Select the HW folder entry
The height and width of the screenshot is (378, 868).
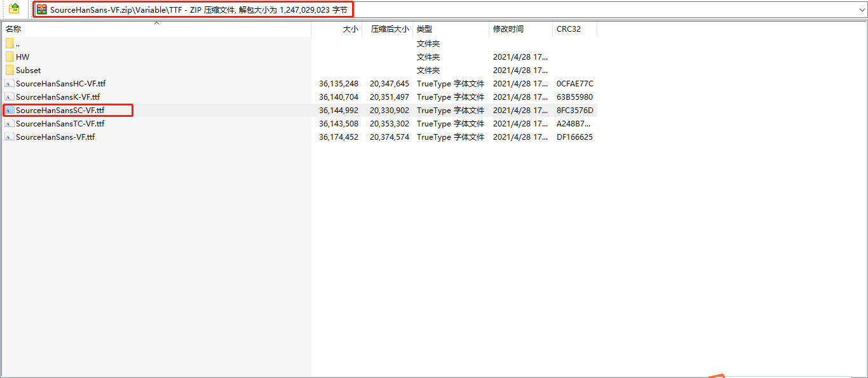23,57
